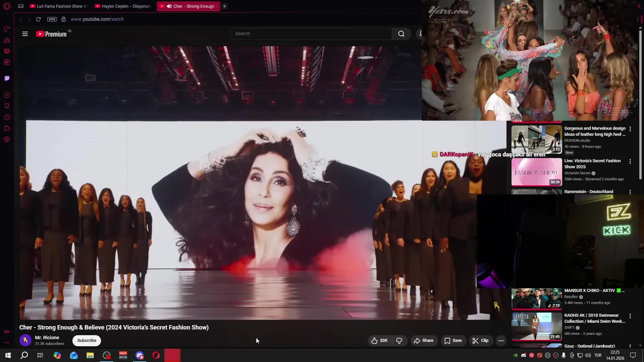Open options menu for Gorgeous and Marvelous video

click(630, 129)
